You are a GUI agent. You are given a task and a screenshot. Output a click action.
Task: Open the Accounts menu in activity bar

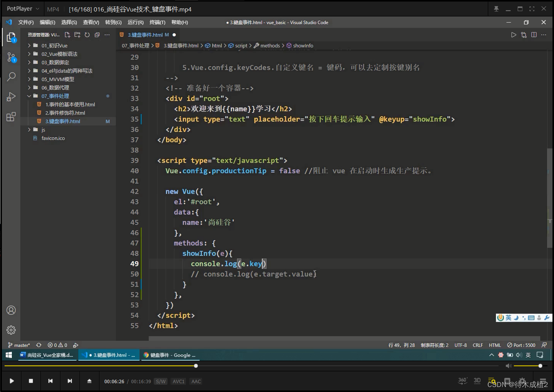[11, 310]
